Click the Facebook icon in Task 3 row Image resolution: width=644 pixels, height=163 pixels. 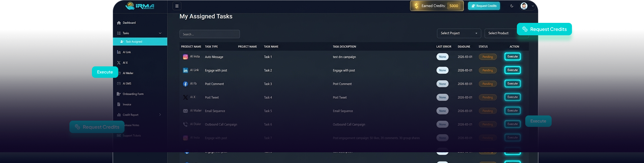[x=185, y=84]
